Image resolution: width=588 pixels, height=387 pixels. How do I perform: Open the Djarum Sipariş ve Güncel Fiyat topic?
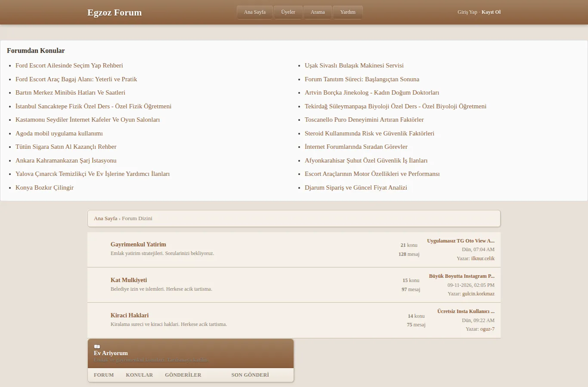click(x=356, y=187)
